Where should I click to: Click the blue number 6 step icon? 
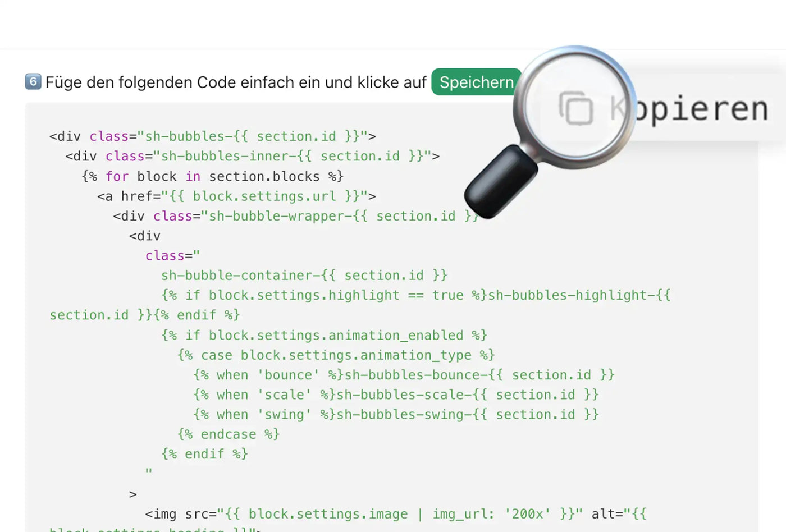coord(33,82)
